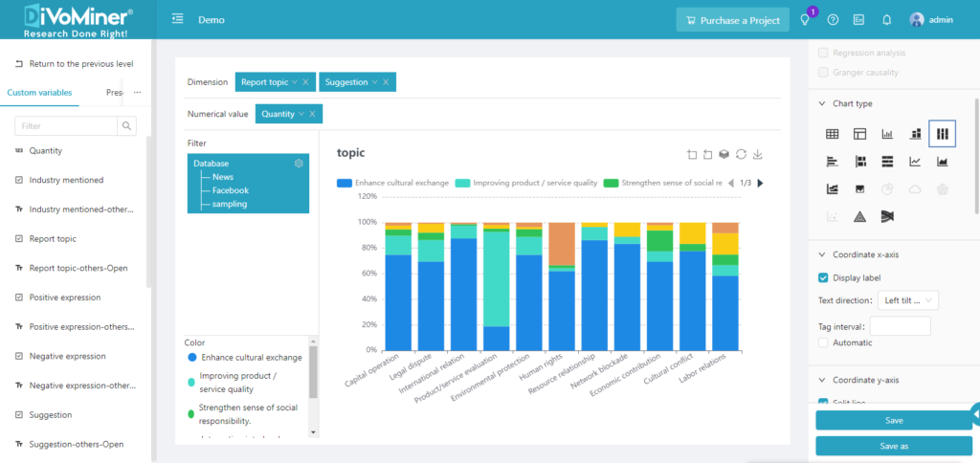Uncheck the Display label checkbox
This screenshot has width=980, height=463.
coord(824,278)
